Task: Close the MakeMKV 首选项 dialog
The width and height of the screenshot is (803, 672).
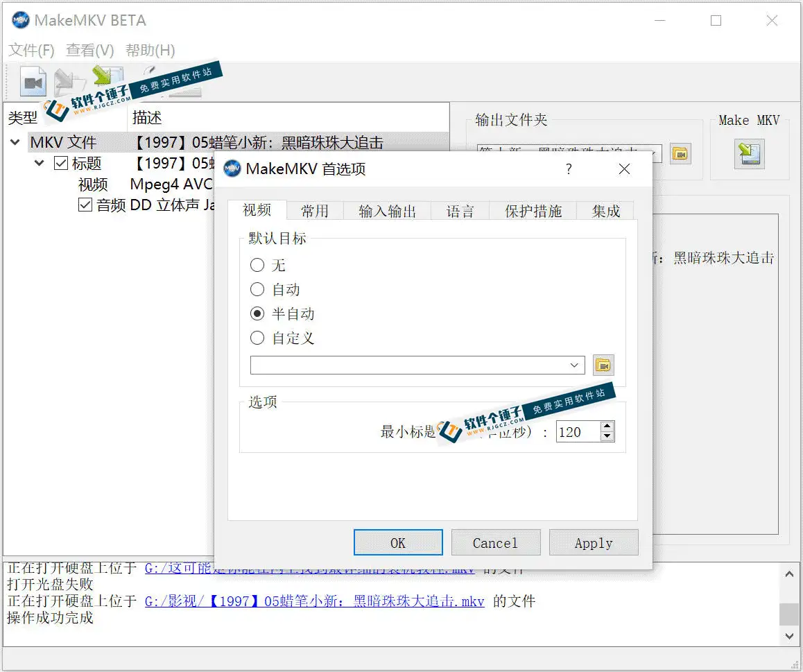Action: (x=624, y=169)
